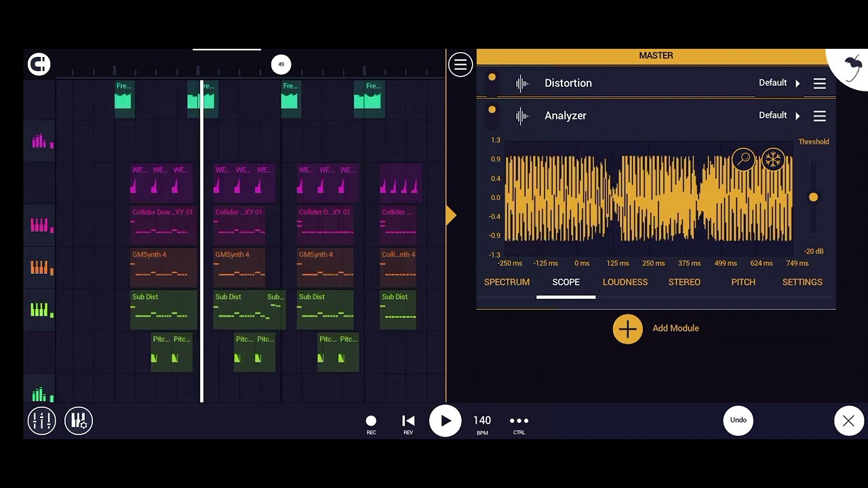
Task: Click the scope zoom magnifier icon
Action: (744, 160)
